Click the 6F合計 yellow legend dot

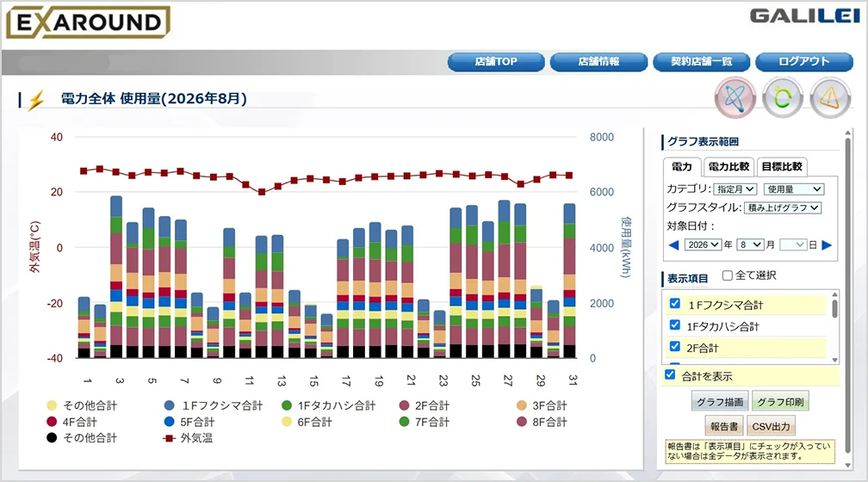point(287,422)
